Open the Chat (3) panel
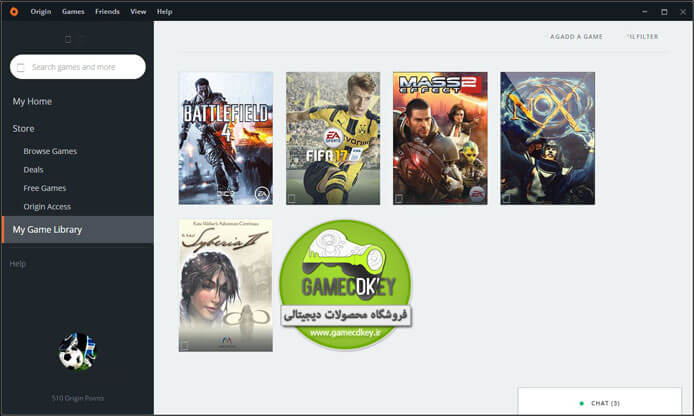694x416 pixels. pos(600,402)
